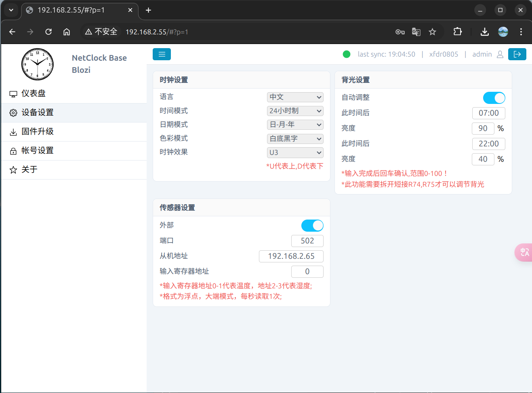This screenshot has height=393, width=532.
Task: Click the browser address bar URL
Action: 157,32
